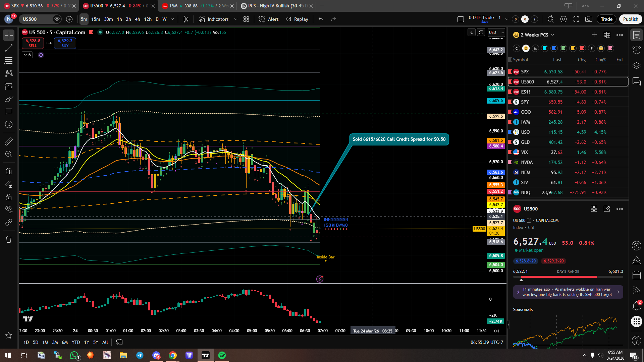The width and height of the screenshot is (644, 362).
Task: Toggle hide all drawings eye icon
Action: point(9,209)
